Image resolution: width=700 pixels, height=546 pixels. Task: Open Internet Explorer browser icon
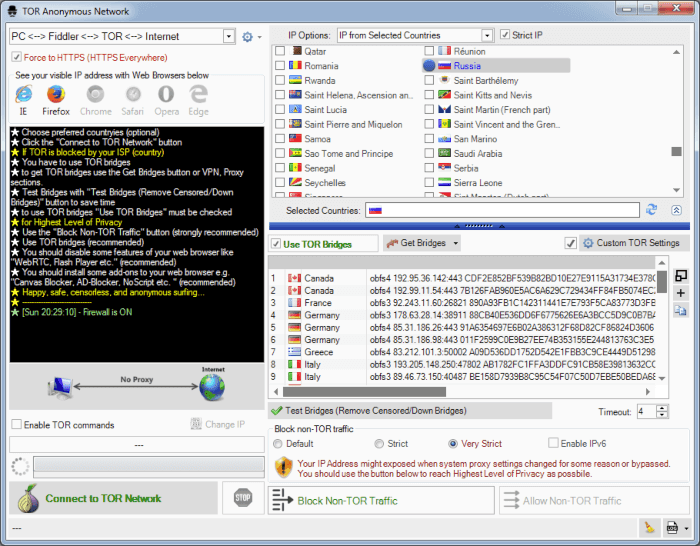click(24, 94)
